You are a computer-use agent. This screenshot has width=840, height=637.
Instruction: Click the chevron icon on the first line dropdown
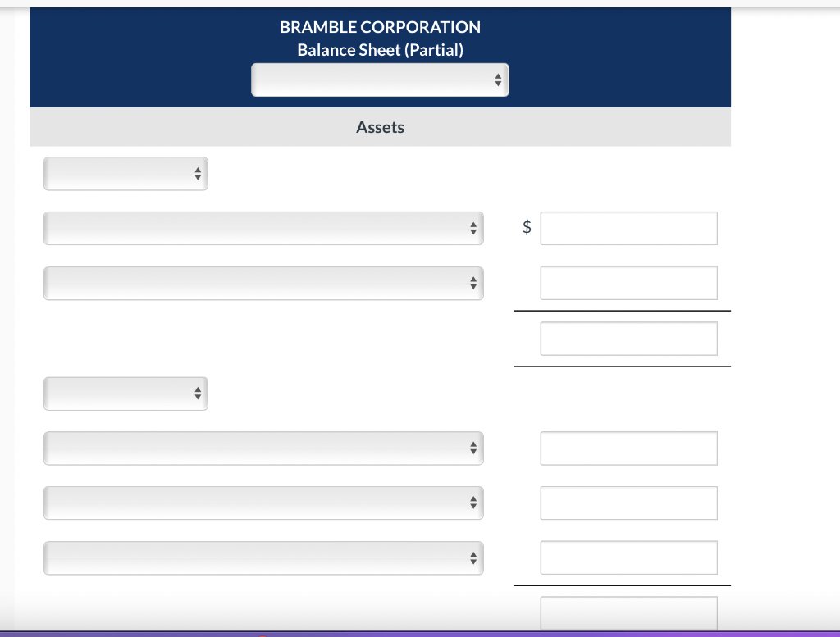click(x=473, y=228)
